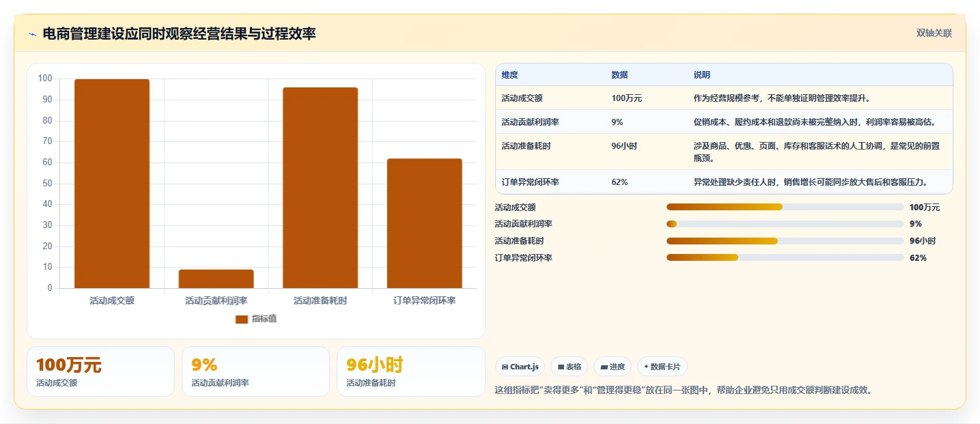Click the 维度 column header

tap(509, 74)
